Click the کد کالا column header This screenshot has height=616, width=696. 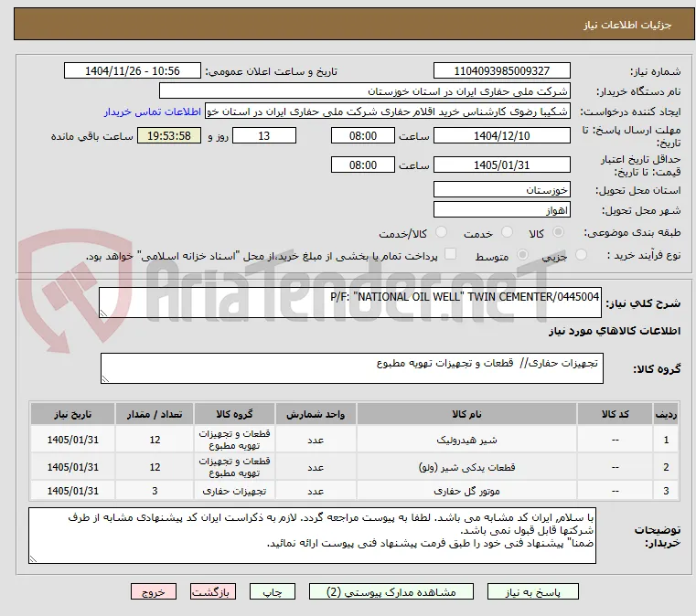[x=615, y=414]
